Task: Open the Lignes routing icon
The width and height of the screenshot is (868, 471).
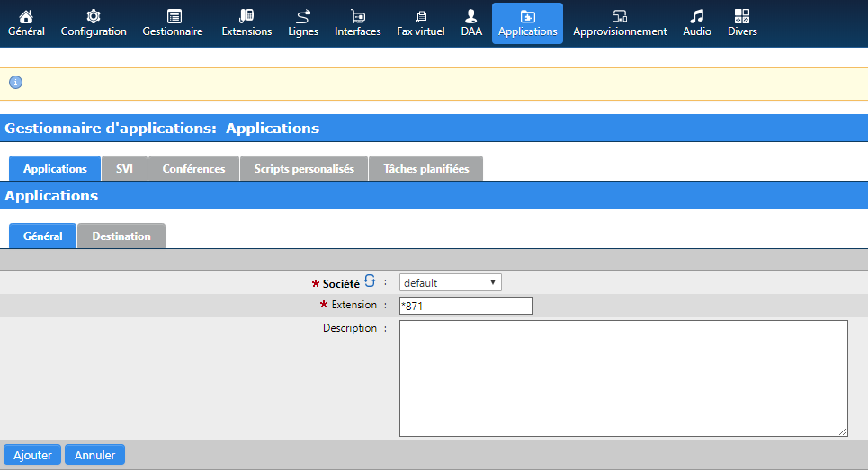Action: pyautogui.click(x=303, y=16)
